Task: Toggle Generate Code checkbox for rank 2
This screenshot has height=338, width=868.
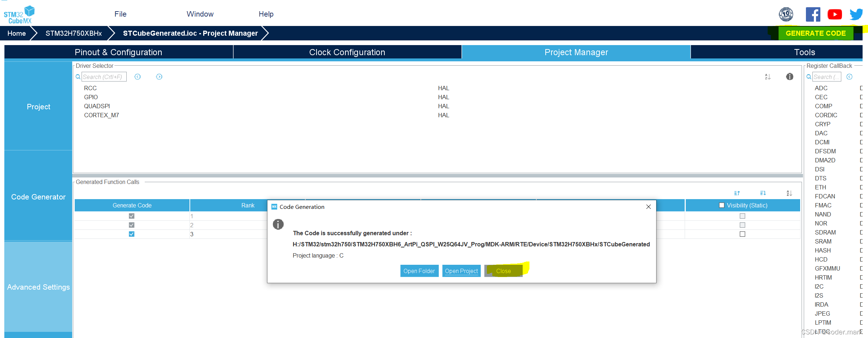Action: 132,225
